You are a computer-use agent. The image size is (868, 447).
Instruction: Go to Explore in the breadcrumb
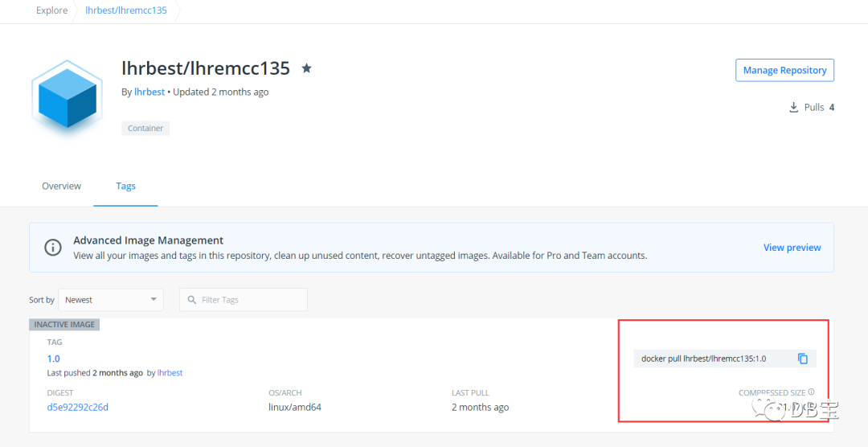[51, 10]
